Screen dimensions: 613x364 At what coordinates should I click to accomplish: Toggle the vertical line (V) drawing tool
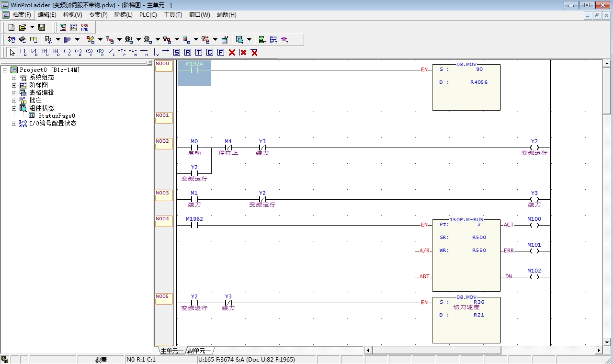pos(155,52)
